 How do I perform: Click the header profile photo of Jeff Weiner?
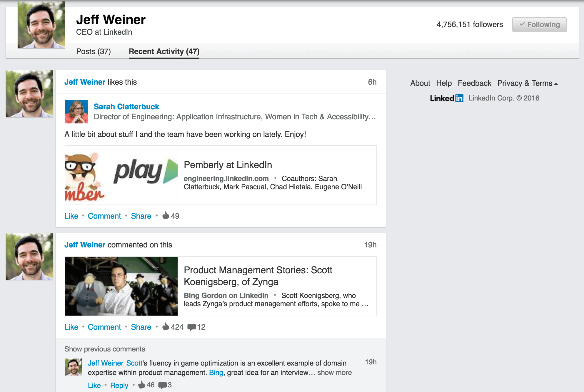(x=41, y=25)
